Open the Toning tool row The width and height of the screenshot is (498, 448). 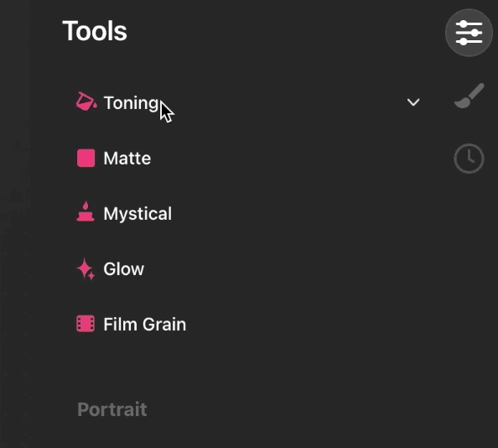[x=249, y=102]
